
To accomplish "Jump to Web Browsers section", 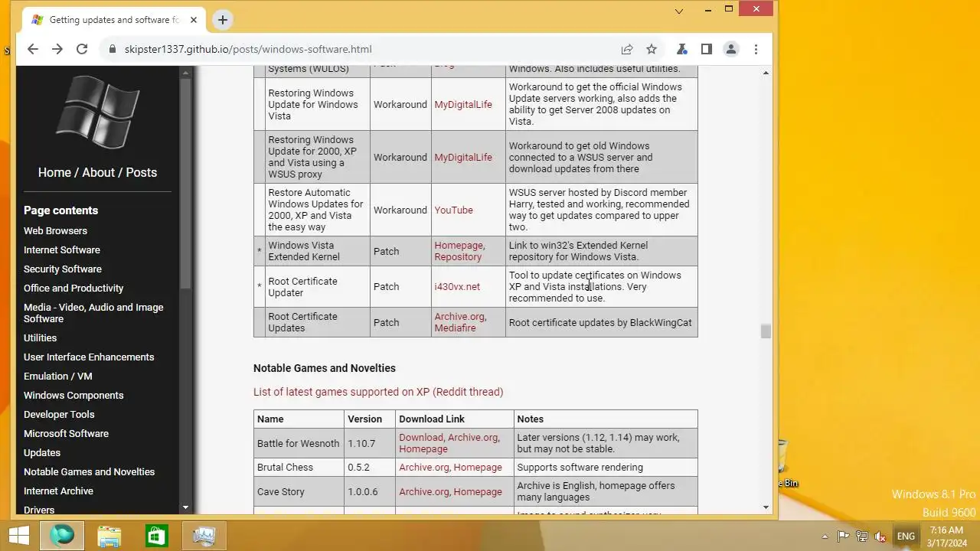I will pos(55,230).
